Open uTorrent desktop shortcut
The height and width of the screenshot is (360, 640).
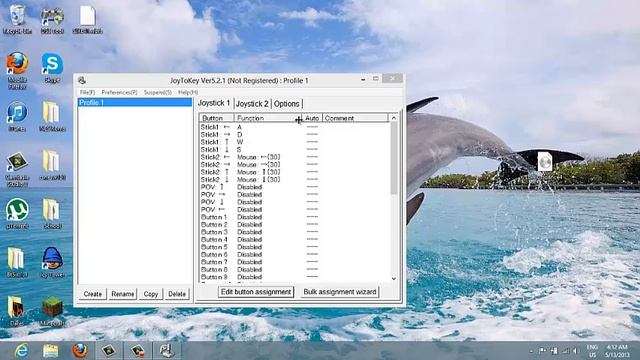pyautogui.click(x=17, y=214)
